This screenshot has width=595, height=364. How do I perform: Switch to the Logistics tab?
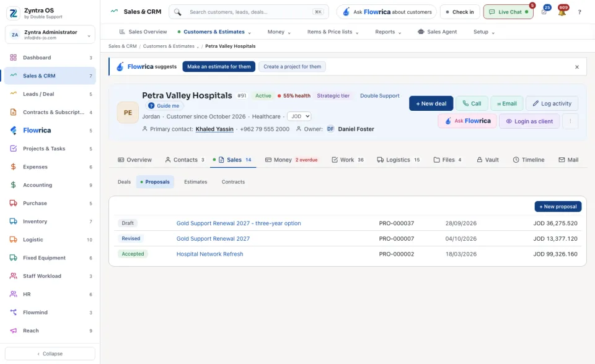pos(398,160)
